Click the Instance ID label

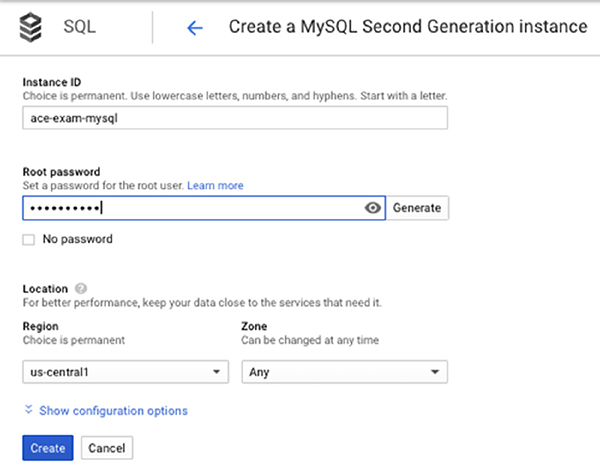coord(52,82)
